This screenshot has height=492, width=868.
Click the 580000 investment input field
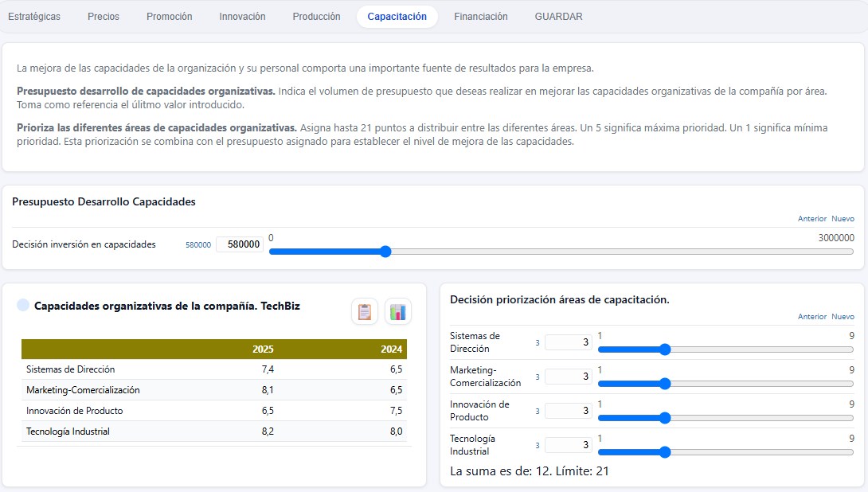coord(239,244)
